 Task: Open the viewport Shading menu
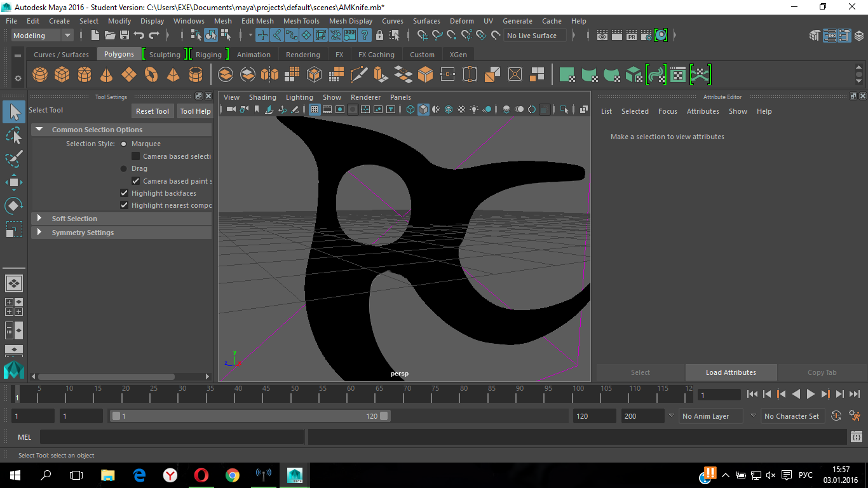coord(262,97)
